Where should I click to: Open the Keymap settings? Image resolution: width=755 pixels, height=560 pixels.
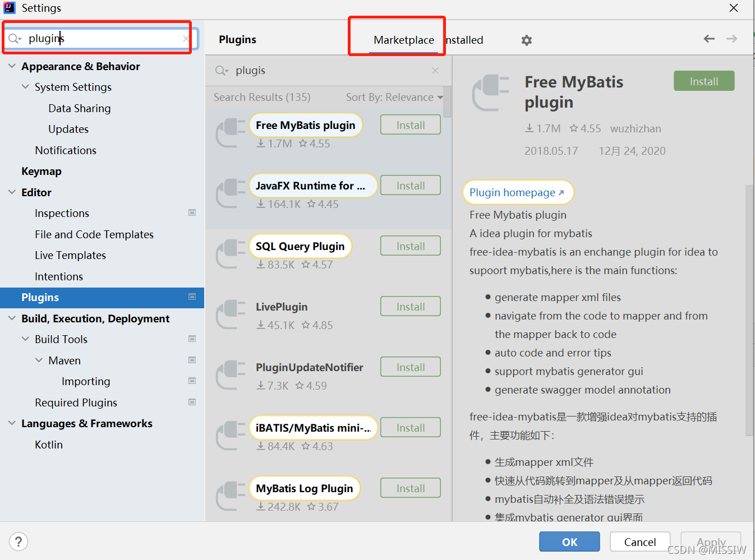(x=41, y=172)
